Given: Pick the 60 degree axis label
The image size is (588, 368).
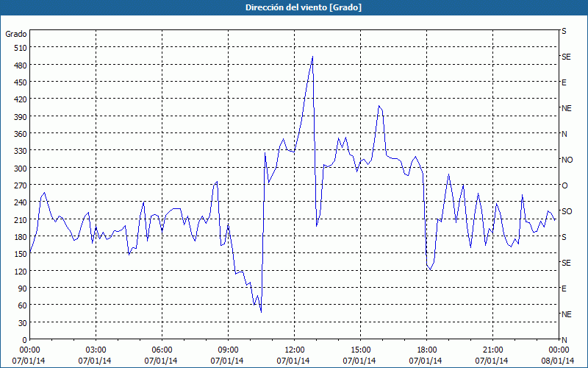Looking at the screenshot, I should tap(23, 305).
